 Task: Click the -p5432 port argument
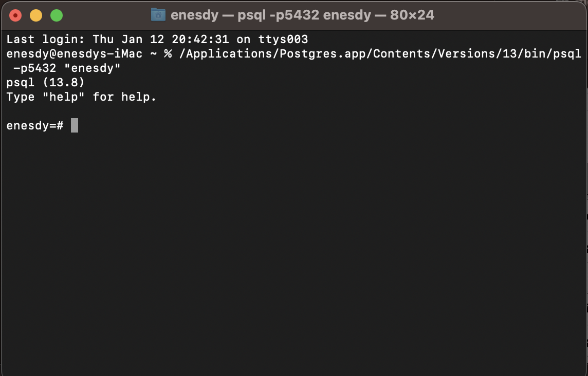[x=36, y=68]
